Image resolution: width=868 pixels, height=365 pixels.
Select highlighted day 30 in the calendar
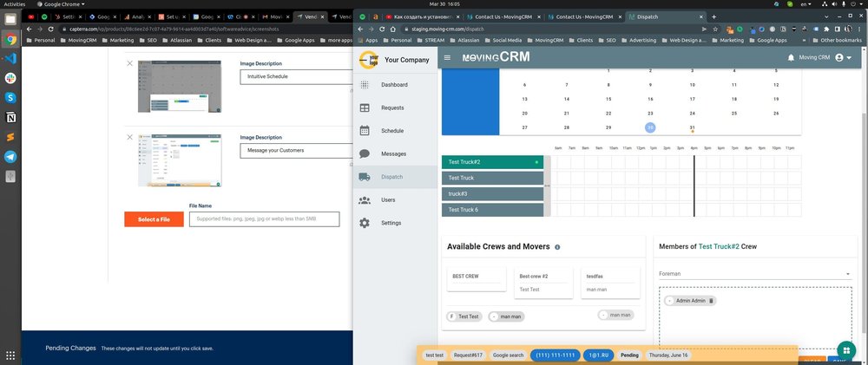click(650, 127)
